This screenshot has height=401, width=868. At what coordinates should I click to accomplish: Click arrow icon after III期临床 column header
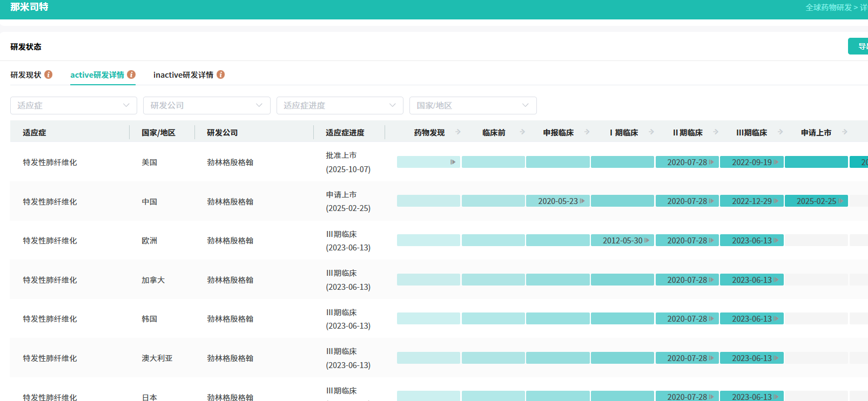[x=780, y=132]
